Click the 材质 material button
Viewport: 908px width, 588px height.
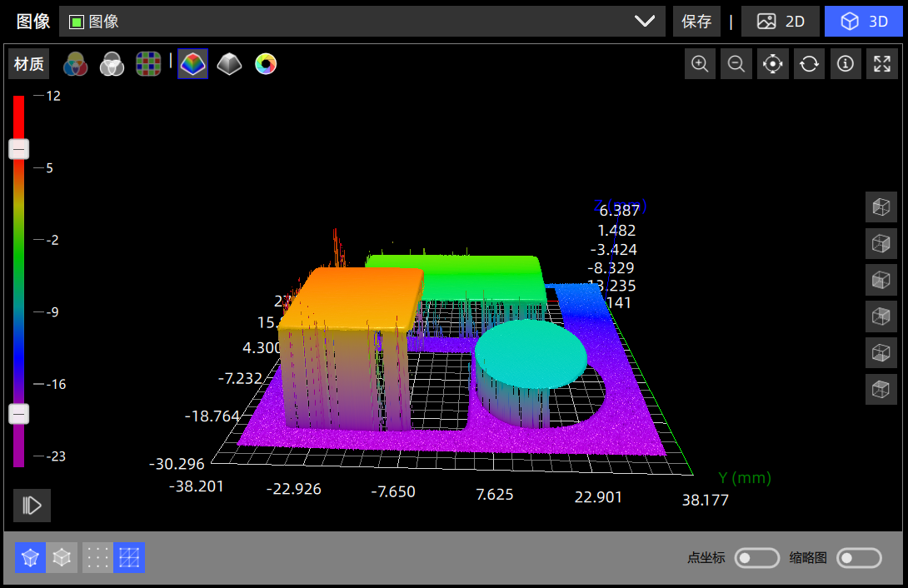coord(28,63)
